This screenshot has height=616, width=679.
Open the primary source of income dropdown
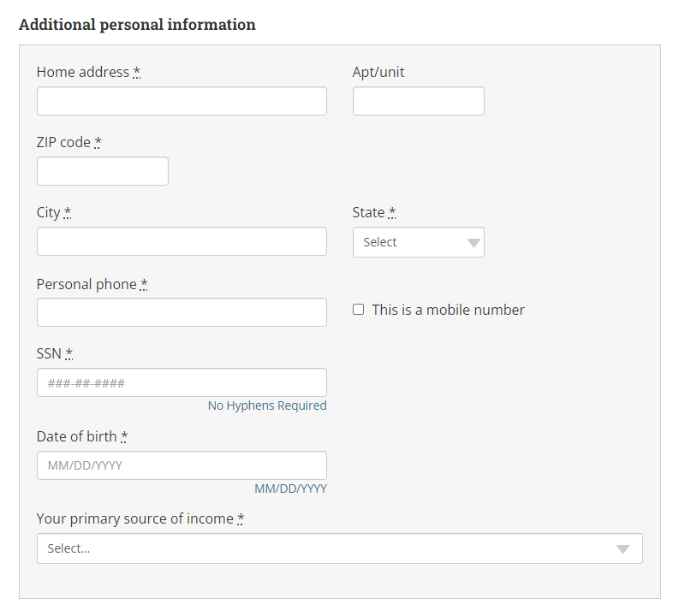[340, 548]
